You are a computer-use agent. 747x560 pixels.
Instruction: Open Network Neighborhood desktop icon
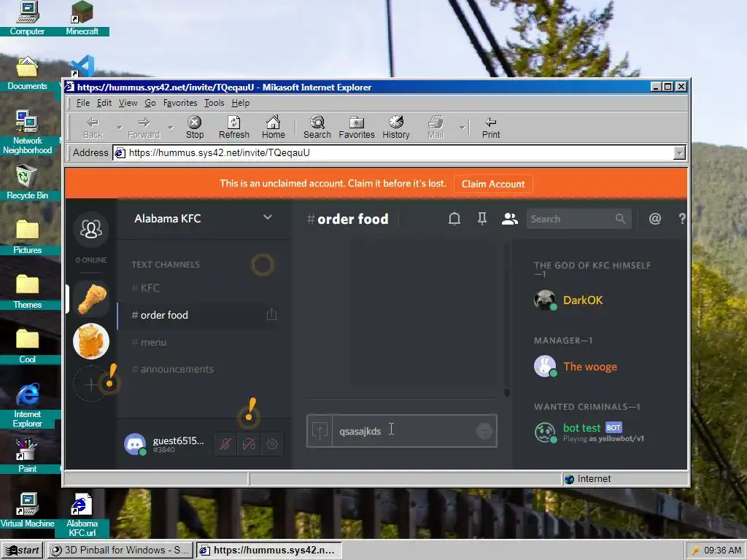click(x=27, y=133)
